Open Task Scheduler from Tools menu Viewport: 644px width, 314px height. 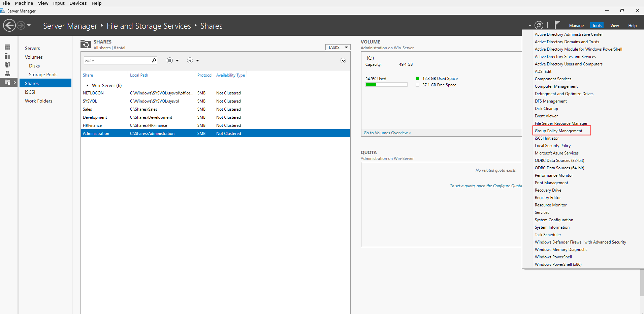tap(548, 235)
